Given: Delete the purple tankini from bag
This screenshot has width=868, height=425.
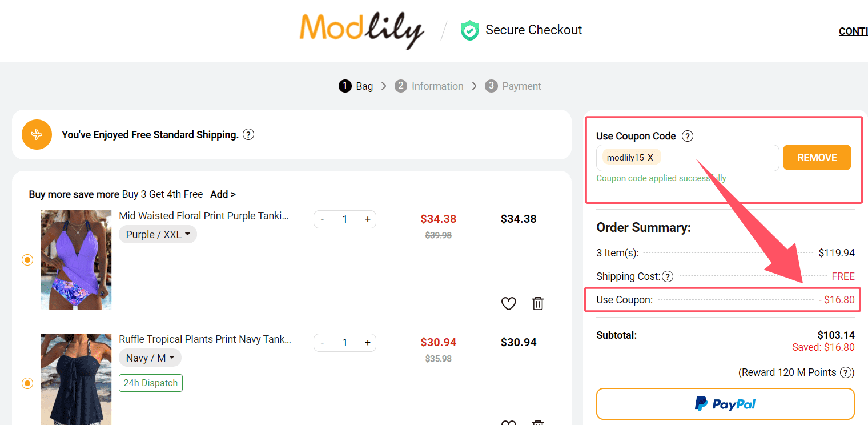Looking at the screenshot, I should pyautogui.click(x=537, y=303).
